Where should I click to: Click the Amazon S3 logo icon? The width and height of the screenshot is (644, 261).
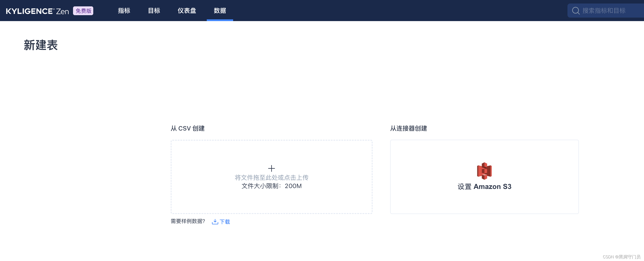pyautogui.click(x=484, y=171)
